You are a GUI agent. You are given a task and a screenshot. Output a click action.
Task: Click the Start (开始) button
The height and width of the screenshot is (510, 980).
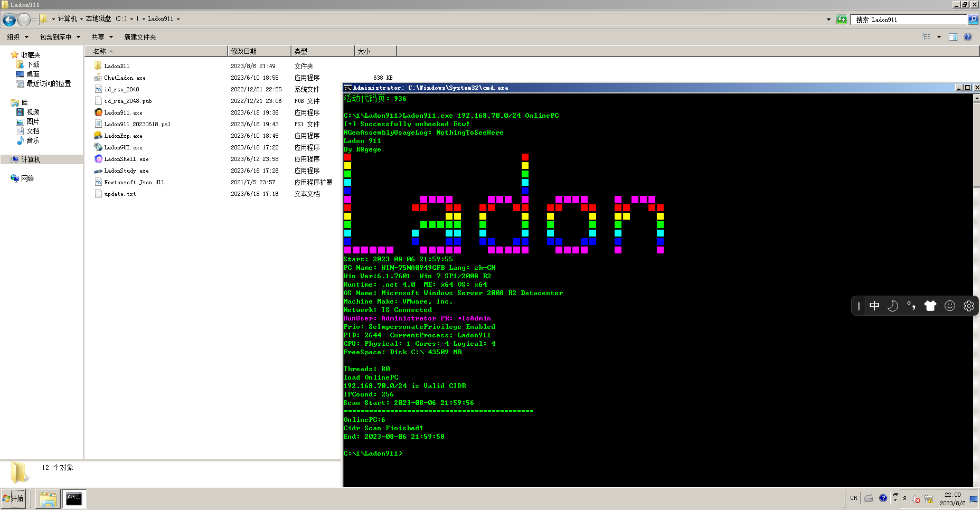pyautogui.click(x=14, y=498)
